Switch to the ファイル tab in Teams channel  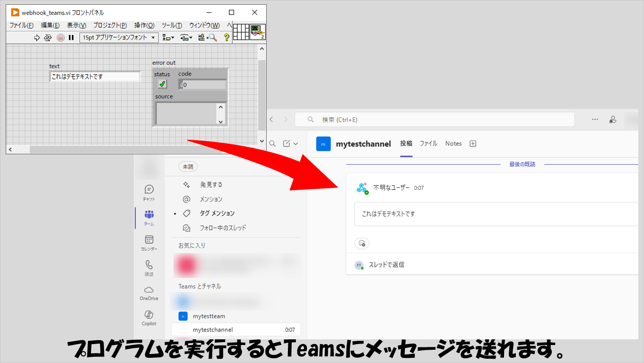[428, 143]
